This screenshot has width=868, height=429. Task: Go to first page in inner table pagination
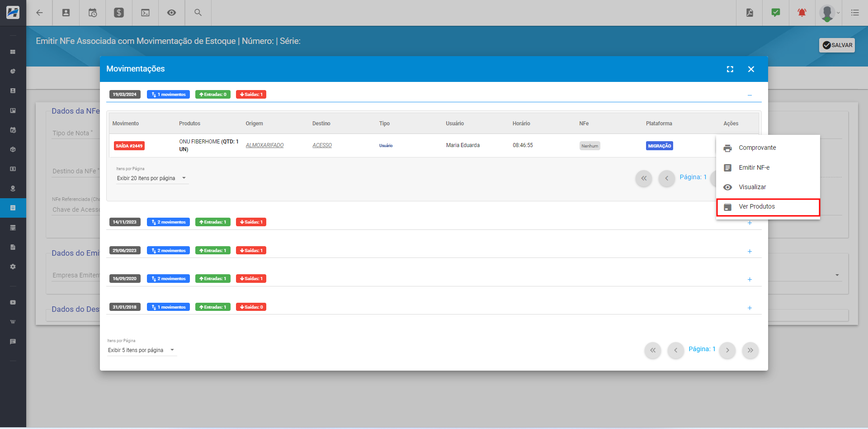644,178
